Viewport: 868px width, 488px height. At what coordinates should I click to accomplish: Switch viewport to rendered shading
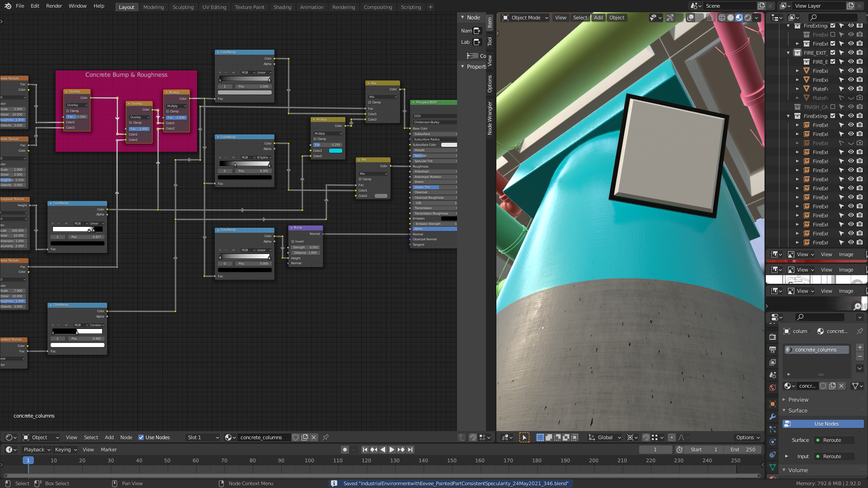[748, 18]
